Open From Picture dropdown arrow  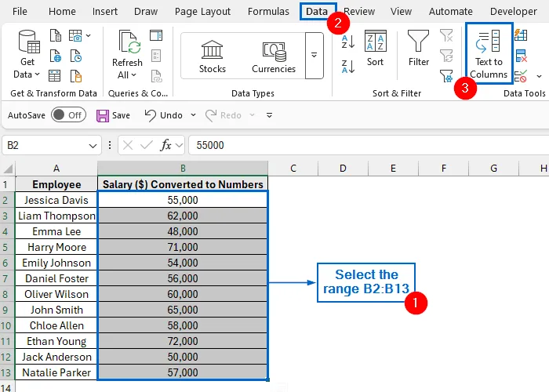point(88,35)
